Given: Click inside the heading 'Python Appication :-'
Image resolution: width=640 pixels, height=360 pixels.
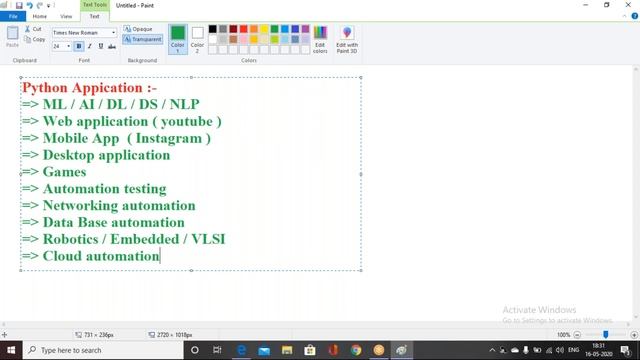Looking at the screenshot, I should pyautogui.click(x=89, y=87).
